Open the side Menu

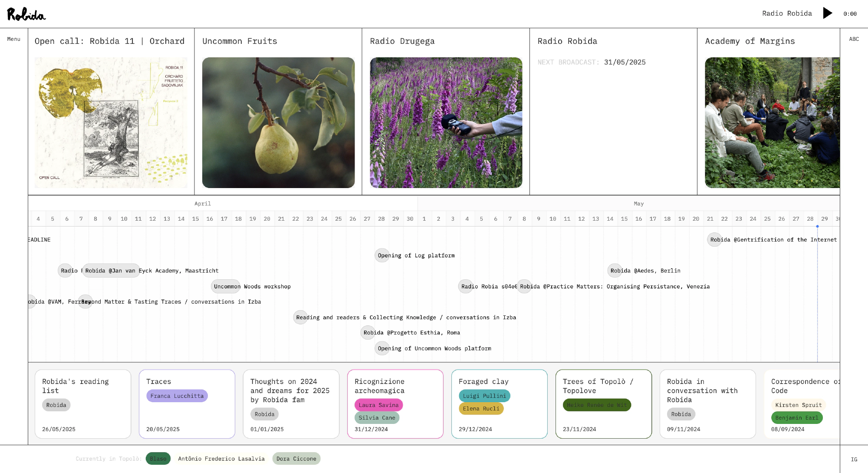tap(13, 39)
